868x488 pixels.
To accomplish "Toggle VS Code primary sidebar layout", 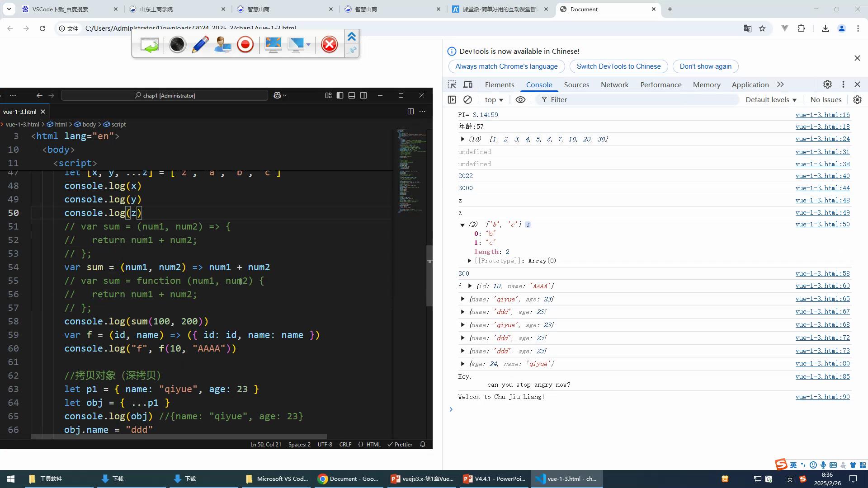I will pyautogui.click(x=340, y=95).
